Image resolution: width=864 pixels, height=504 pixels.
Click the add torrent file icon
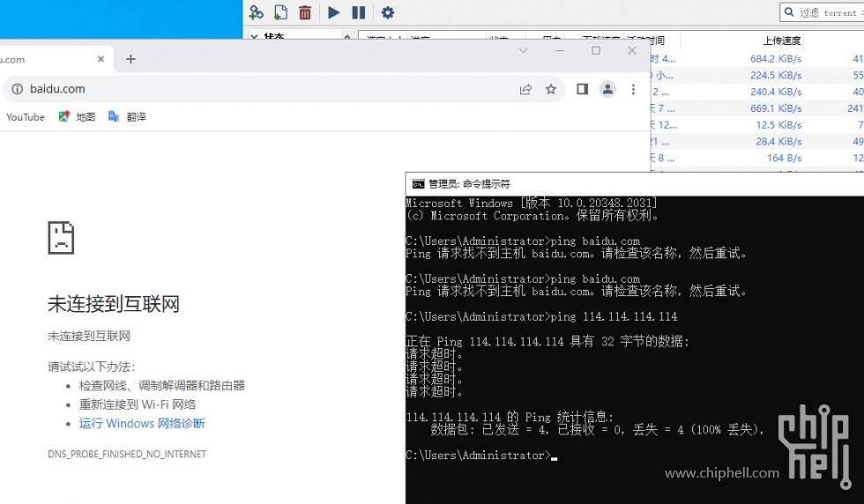click(280, 12)
